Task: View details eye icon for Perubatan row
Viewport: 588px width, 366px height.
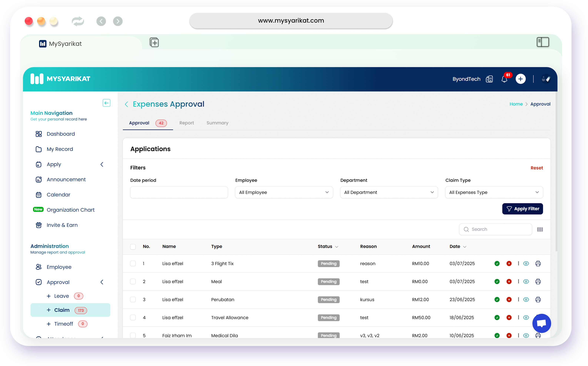Action: pyautogui.click(x=526, y=299)
